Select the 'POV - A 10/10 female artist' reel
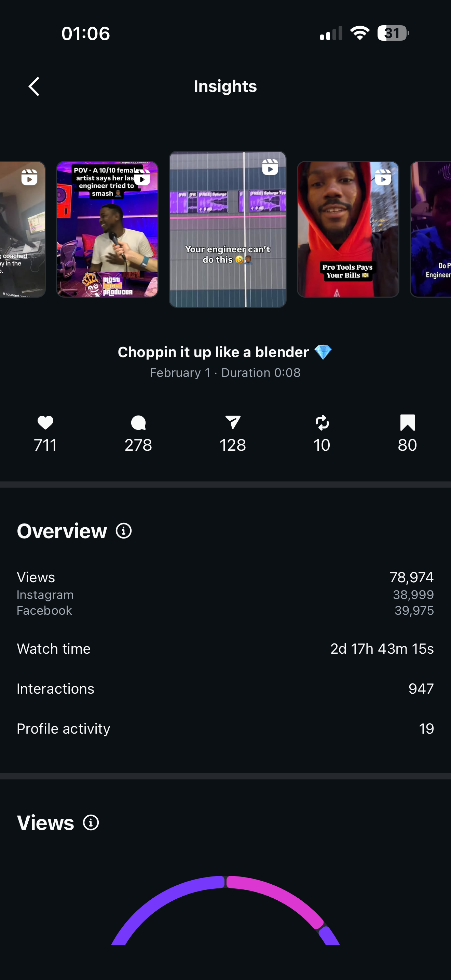 [x=107, y=229]
